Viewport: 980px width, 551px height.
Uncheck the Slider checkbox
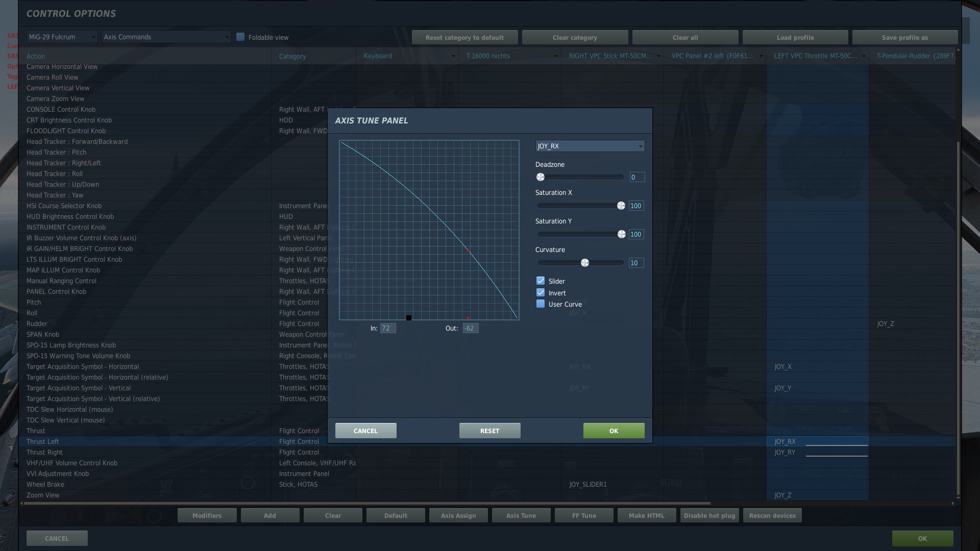click(x=541, y=281)
